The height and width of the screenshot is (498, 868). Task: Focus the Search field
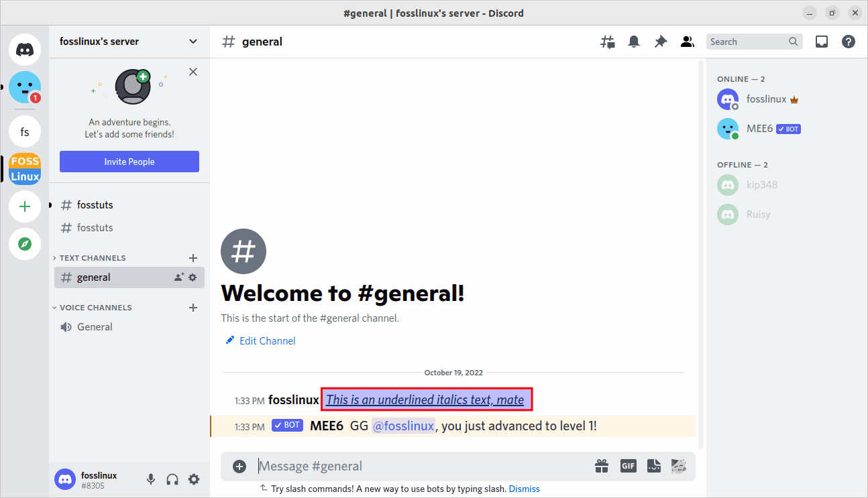(x=755, y=42)
